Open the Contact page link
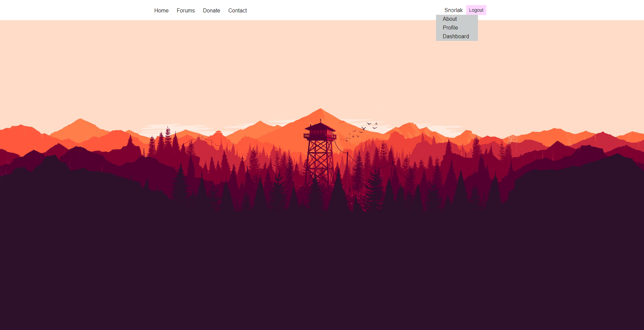The height and width of the screenshot is (330, 644). 237,10
